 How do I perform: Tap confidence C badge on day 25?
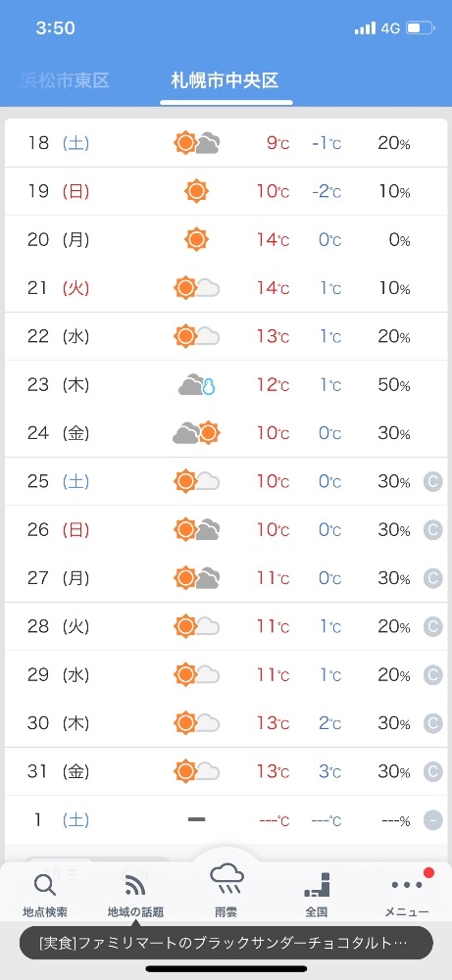point(432,482)
